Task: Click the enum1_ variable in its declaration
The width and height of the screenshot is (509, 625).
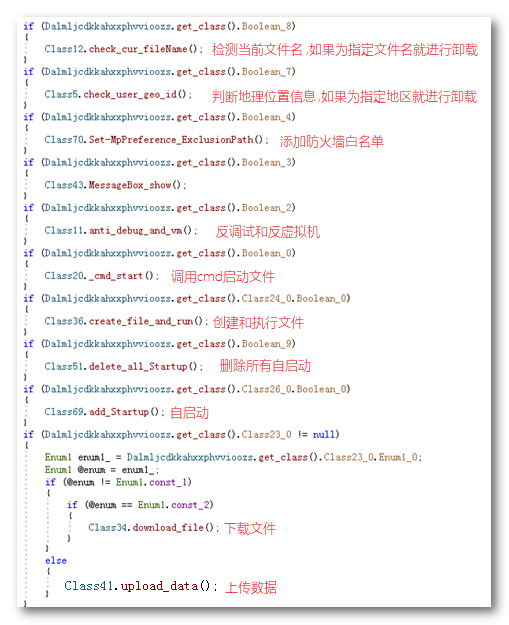Action: (x=94, y=457)
